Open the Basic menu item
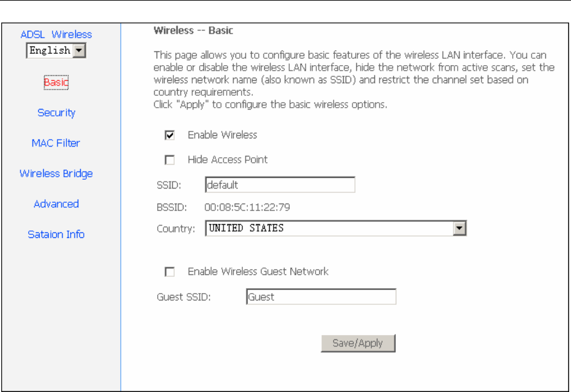The height and width of the screenshot is (392, 571). [56, 82]
